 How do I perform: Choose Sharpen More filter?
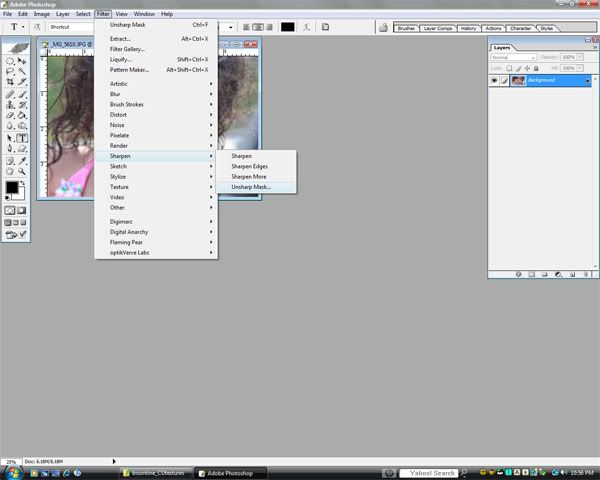[256, 177]
